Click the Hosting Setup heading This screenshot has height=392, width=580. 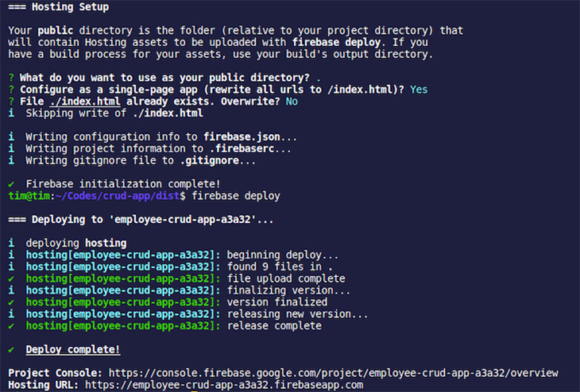point(70,6)
